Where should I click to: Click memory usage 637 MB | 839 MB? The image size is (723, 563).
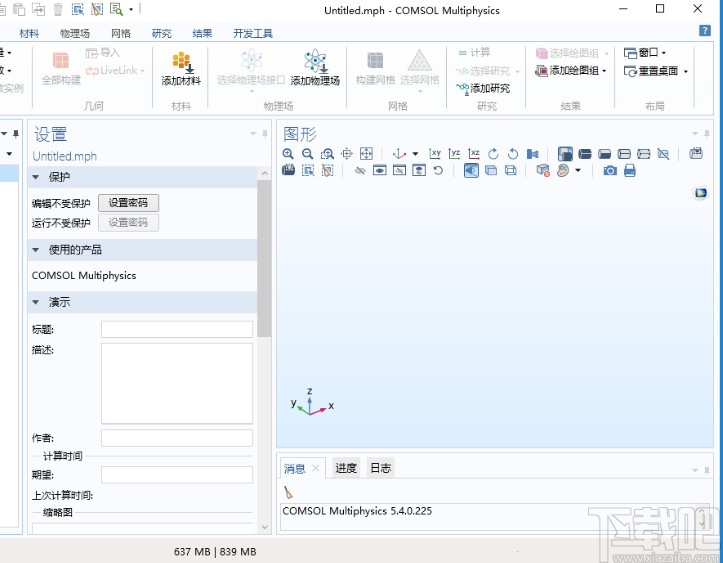point(215,552)
